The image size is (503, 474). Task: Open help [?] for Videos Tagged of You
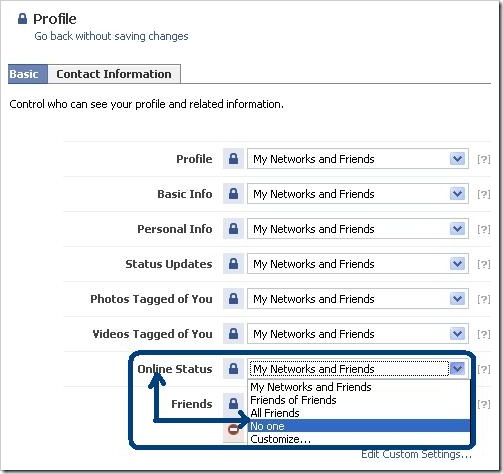point(483,334)
